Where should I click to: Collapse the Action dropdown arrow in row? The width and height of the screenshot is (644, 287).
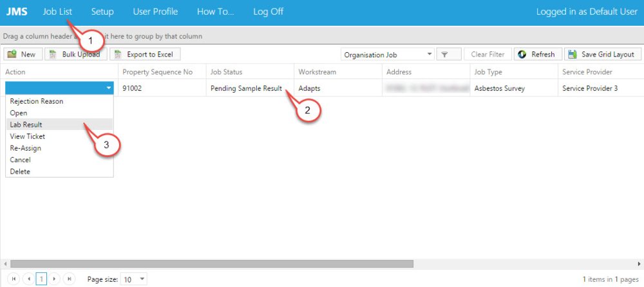[x=108, y=88]
